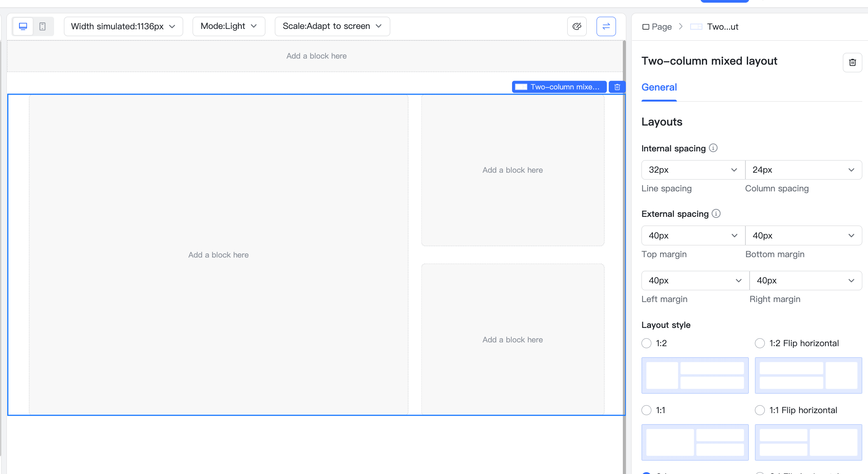Image resolution: width=868 pixels, height=474 pixels.
Task: Choose the 1:2 layout thumbnail
Action: (x=695, y=375)
